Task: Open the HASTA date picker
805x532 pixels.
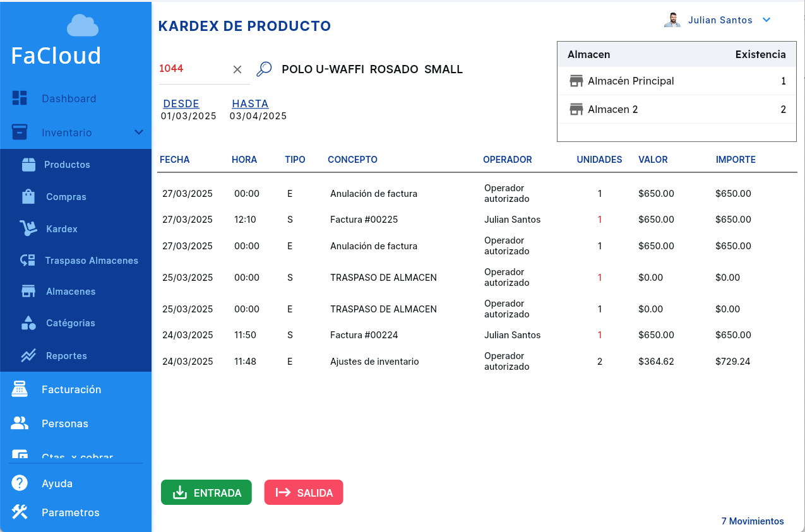Action: [x=250, y=104]
